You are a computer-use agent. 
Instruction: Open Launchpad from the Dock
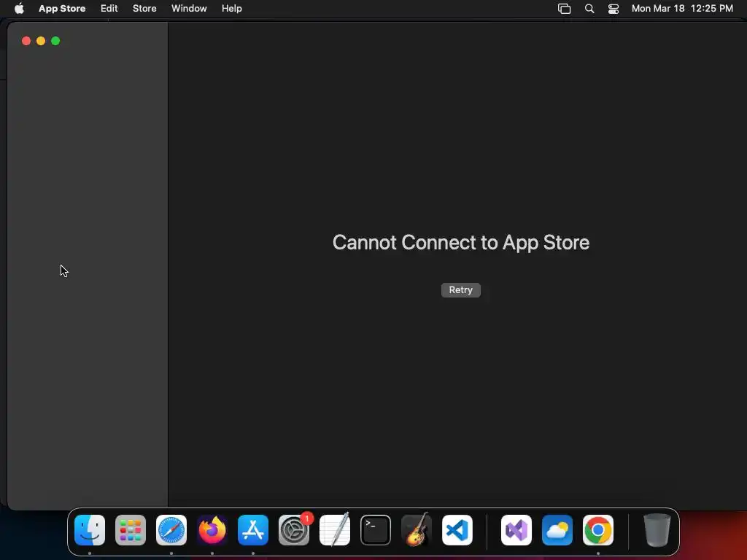[x=131, y=530]
